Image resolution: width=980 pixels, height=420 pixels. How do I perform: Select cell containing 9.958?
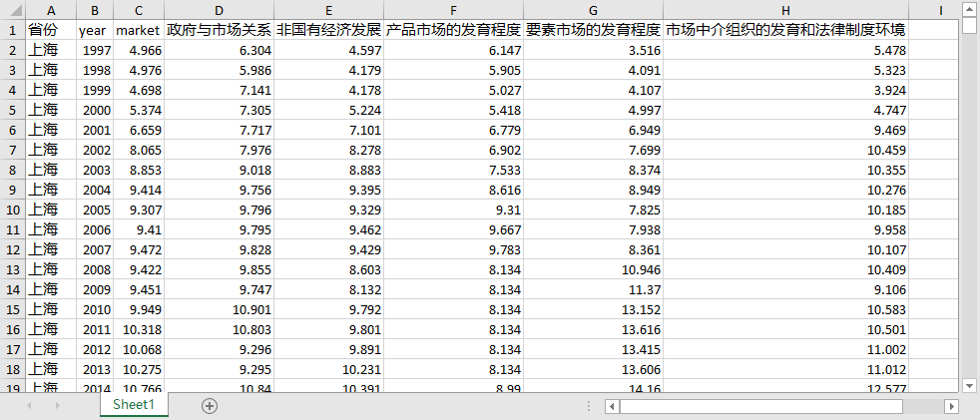point(786,230)
